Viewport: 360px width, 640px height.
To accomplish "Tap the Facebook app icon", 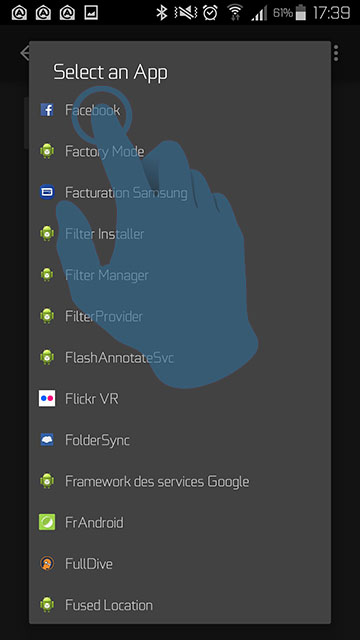I will click(47, 110).
